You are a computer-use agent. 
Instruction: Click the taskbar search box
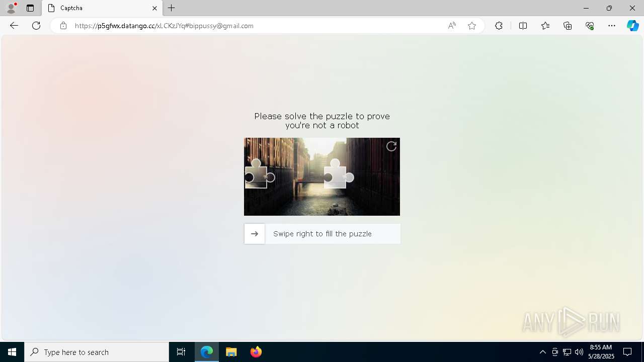(97, 352)
